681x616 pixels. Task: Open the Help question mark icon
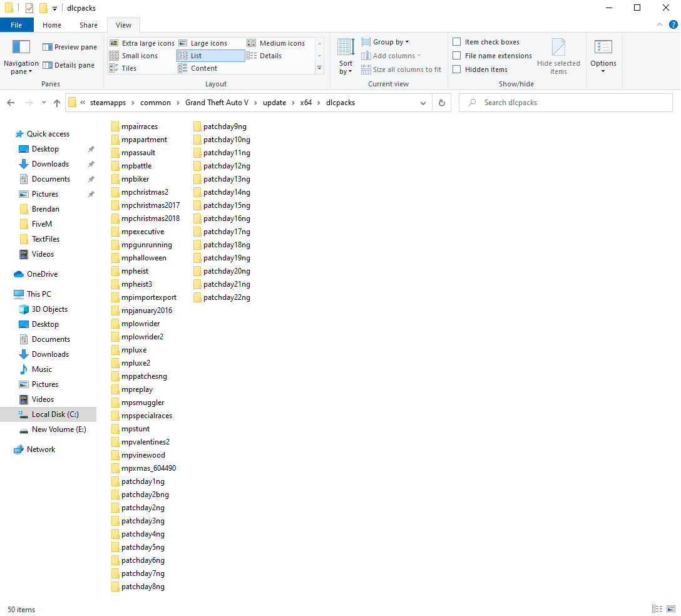[x=673, y=25]
